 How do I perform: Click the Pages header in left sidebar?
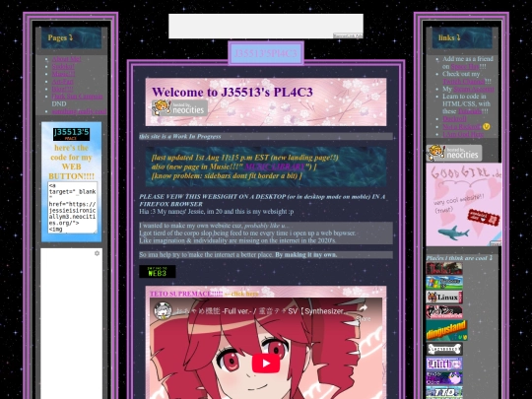tap(71, 37)
